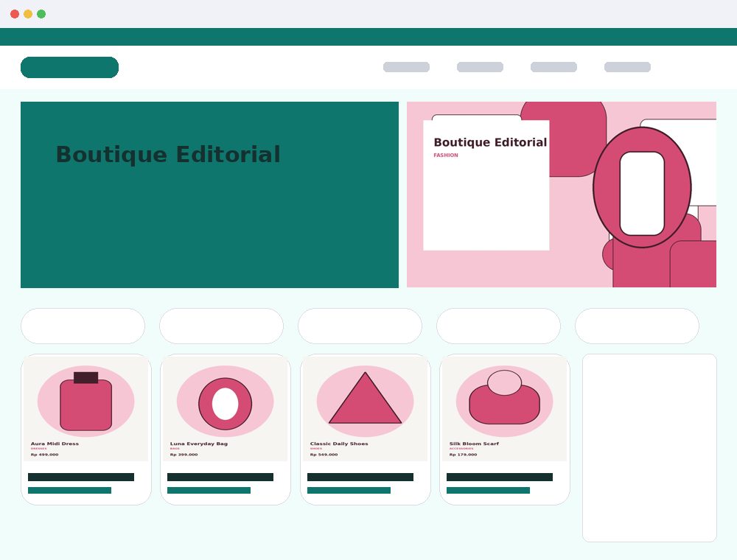This screenshot has width=737, height=560.
Task: Click teal action bar under Aura Midi Dress
Action: pyautogui.click(x=69, y=491)
